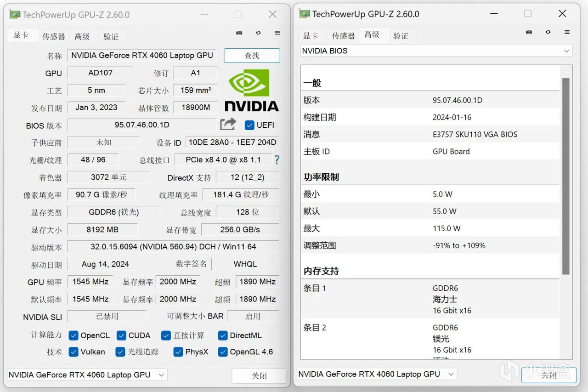Click the 海力士 memory entry text

445,299
